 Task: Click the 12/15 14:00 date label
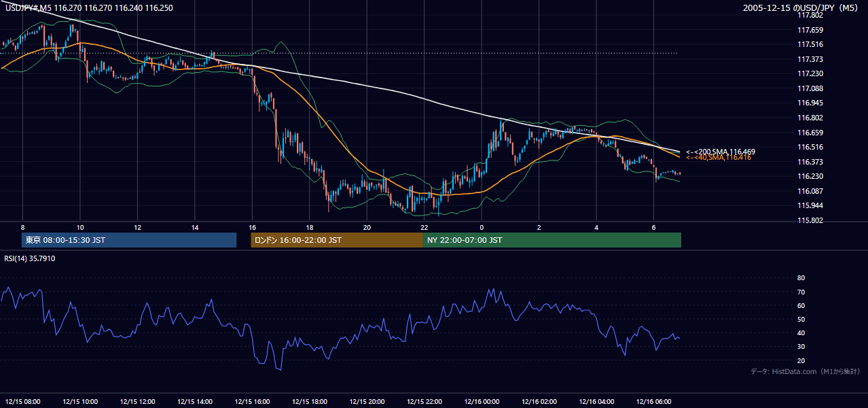tap(195, 402)
